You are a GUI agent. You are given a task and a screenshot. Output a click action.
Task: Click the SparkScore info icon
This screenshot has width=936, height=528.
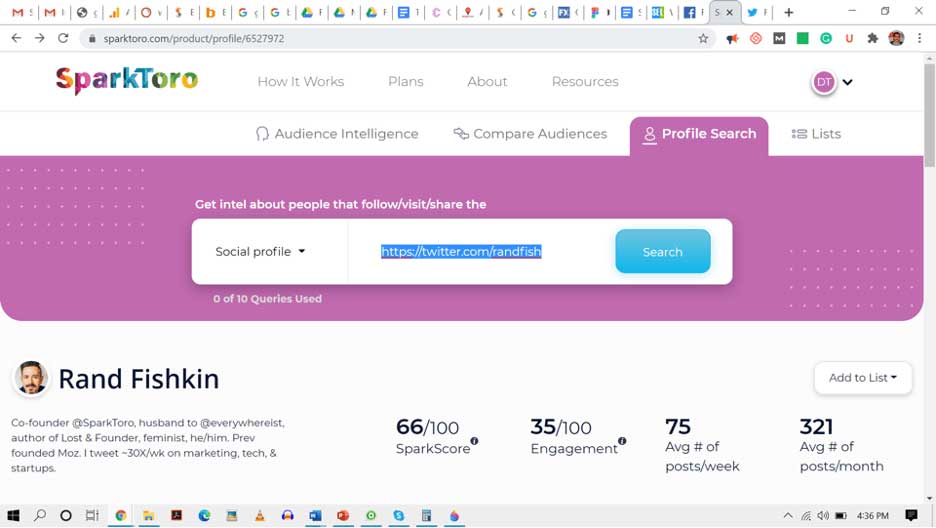[x=474, y=441]
